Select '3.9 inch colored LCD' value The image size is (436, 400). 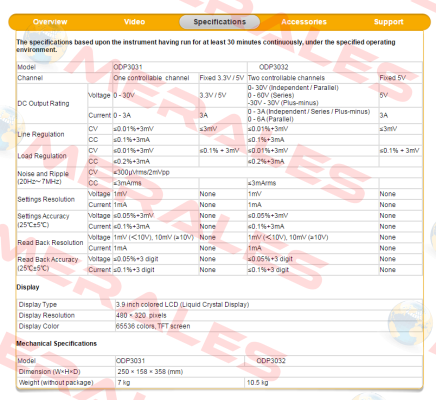pyautogui.click(x=182, y=304)
